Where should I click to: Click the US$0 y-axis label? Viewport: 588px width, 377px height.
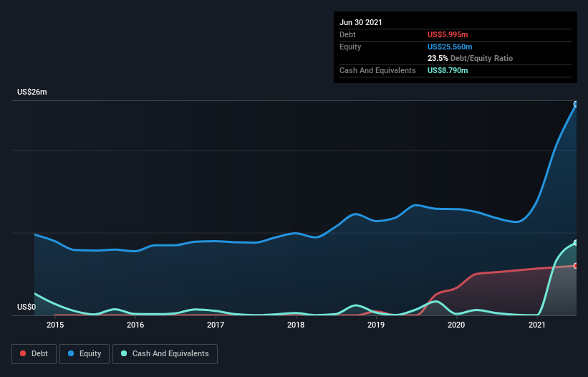coord(26,307)
